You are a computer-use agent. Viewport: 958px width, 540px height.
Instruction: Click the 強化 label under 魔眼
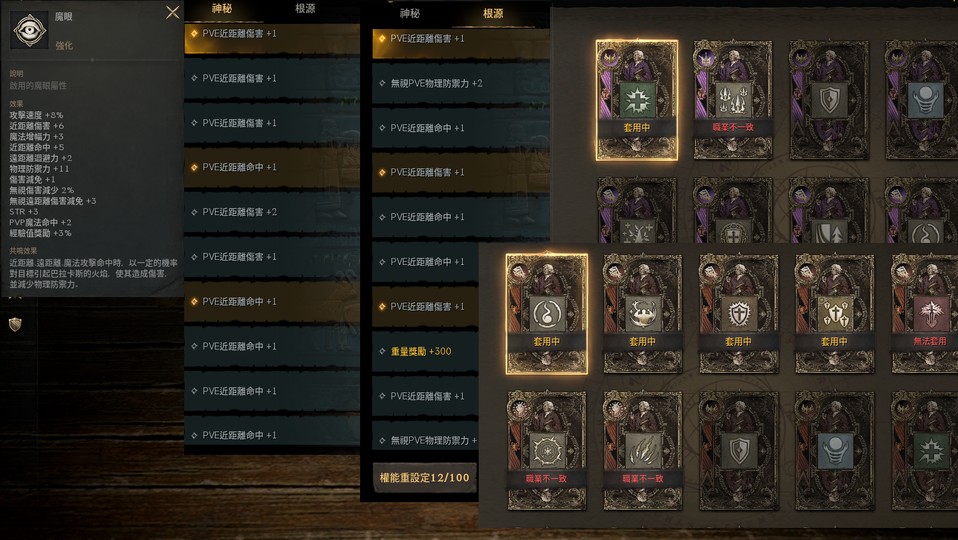coord(64,45)
